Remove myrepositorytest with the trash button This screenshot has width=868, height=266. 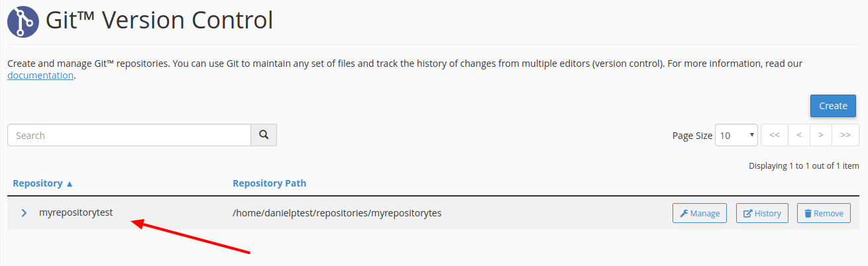click(824, 213)
